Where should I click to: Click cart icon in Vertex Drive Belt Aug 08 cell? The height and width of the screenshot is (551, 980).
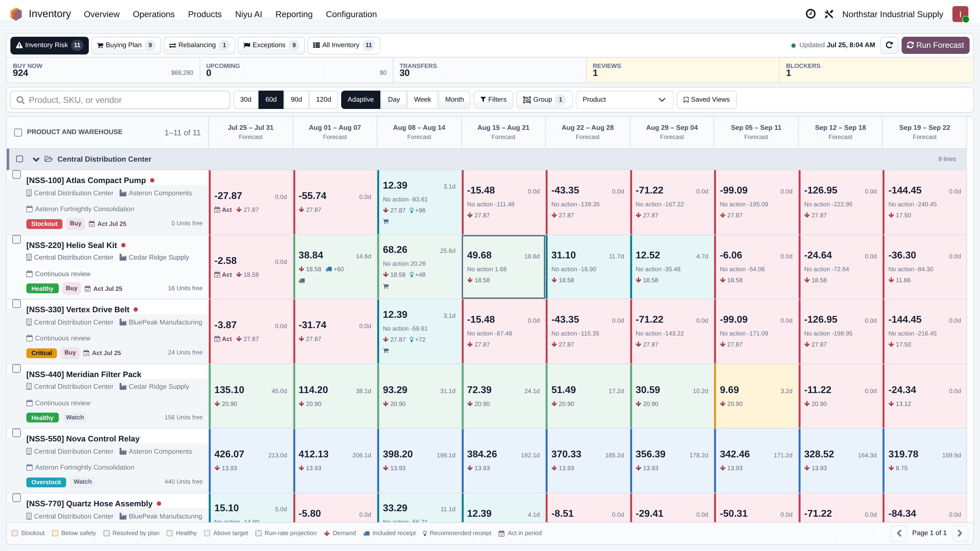[386, 350]
